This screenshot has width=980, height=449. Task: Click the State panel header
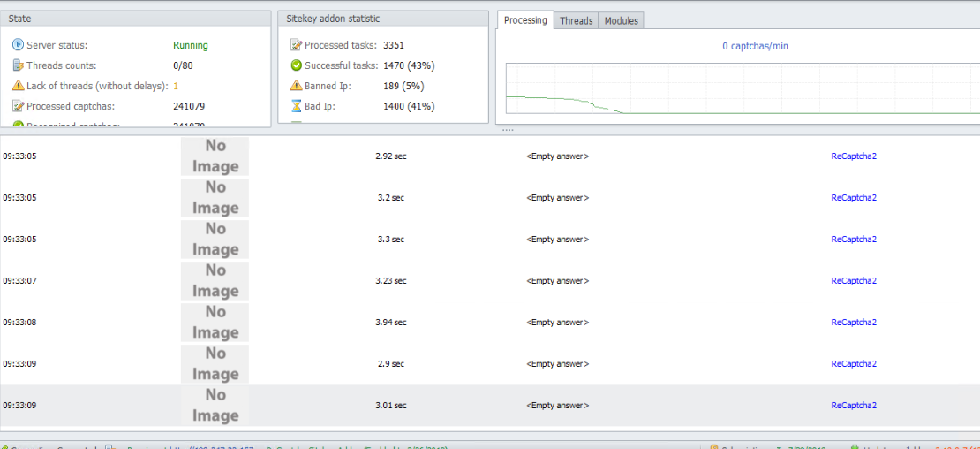tap(136, 19)
